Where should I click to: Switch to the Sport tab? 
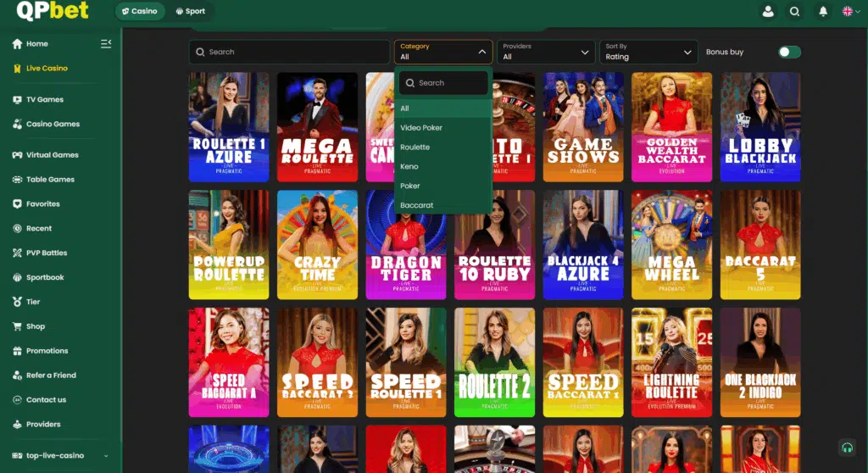point(190,12)
